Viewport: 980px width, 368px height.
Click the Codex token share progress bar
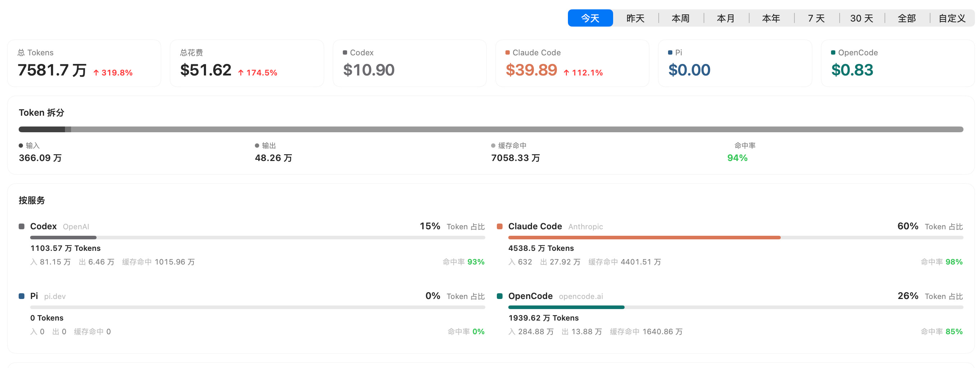pyautogui.click(x=257, y=238)
